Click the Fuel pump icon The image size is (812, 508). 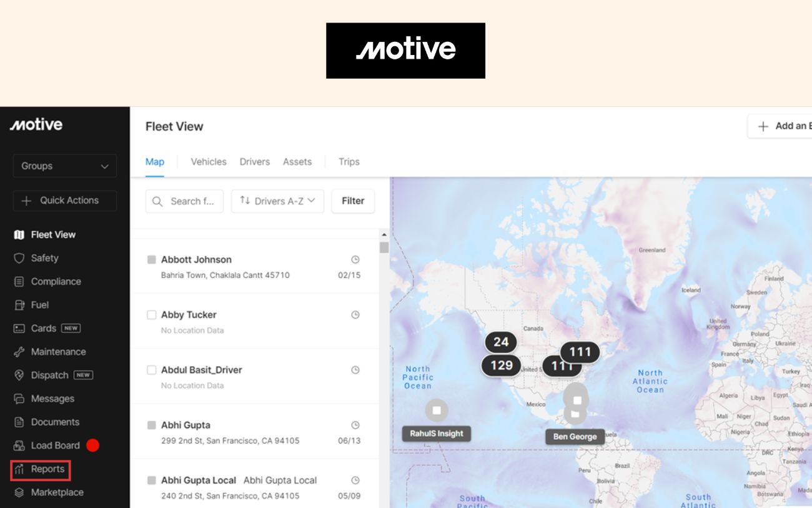pyautogui.click(x=19, y=305)
